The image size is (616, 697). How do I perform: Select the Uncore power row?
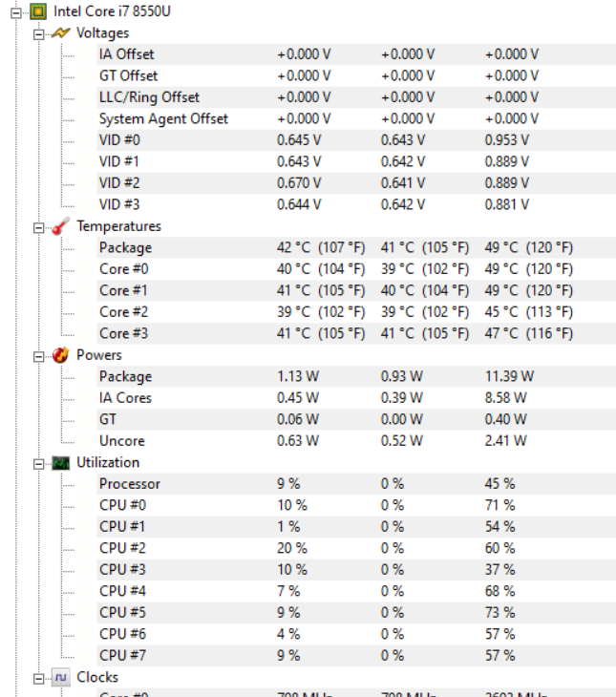pos(356,441)
